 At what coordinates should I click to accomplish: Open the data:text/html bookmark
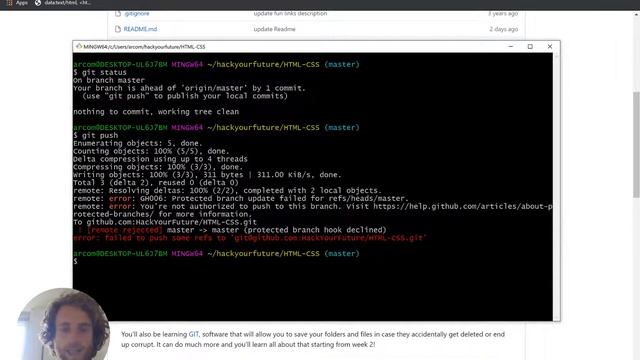[x=63, y=3]
